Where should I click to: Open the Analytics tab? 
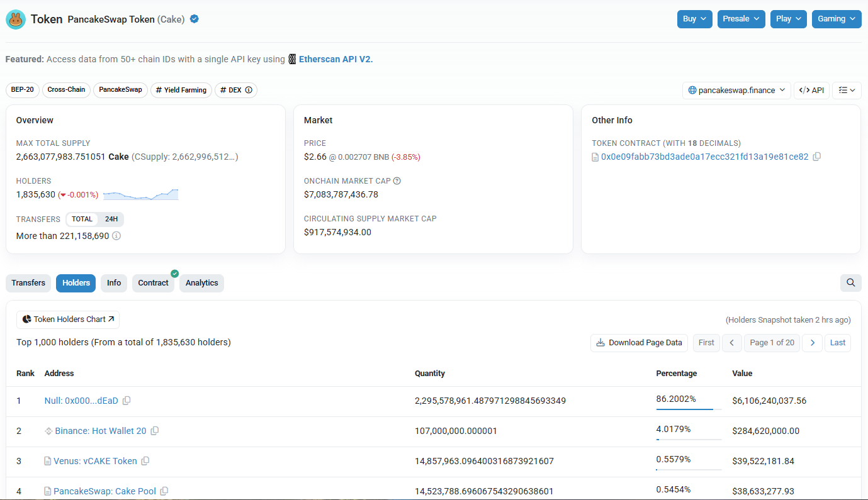201,283
